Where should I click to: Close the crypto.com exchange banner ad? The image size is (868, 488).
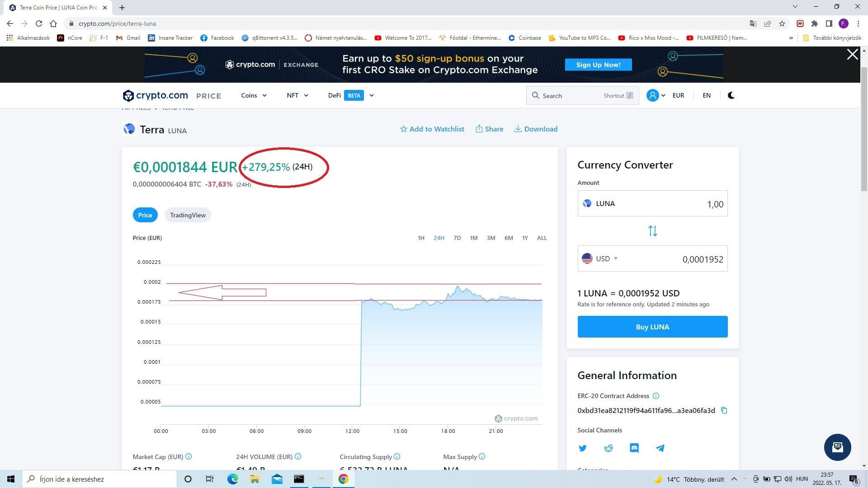tap(852, 55)
